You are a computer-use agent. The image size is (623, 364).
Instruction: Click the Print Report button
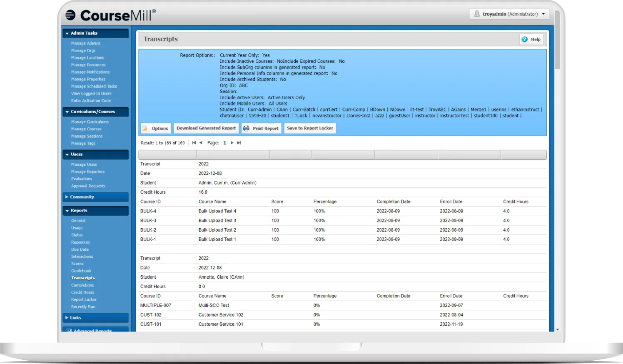click(261, 128)
